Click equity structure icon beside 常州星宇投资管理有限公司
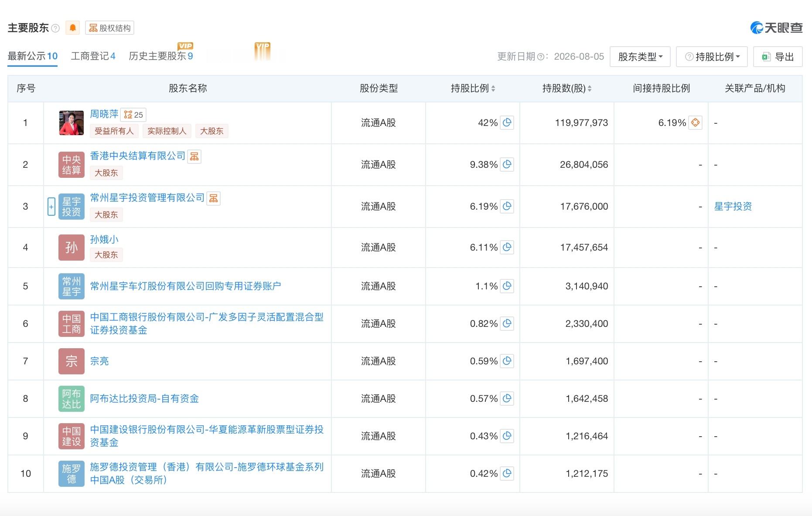 [213, 198]
